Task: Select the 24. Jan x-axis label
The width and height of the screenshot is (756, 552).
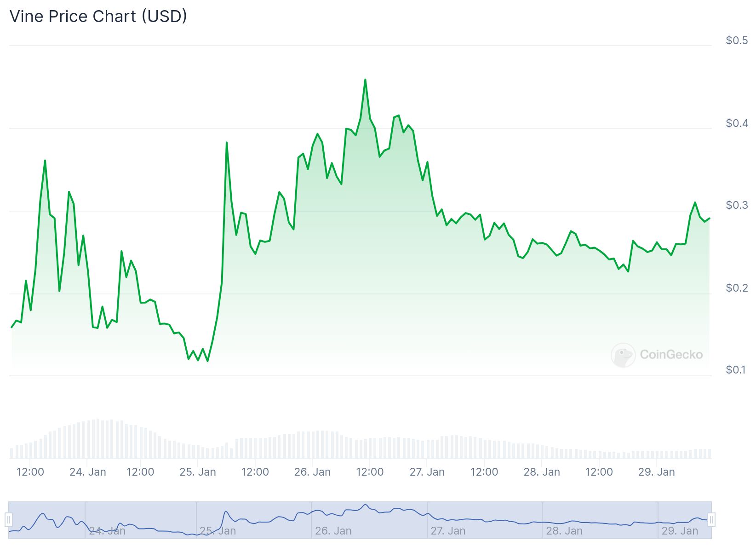Action: (x=88, y=472)
